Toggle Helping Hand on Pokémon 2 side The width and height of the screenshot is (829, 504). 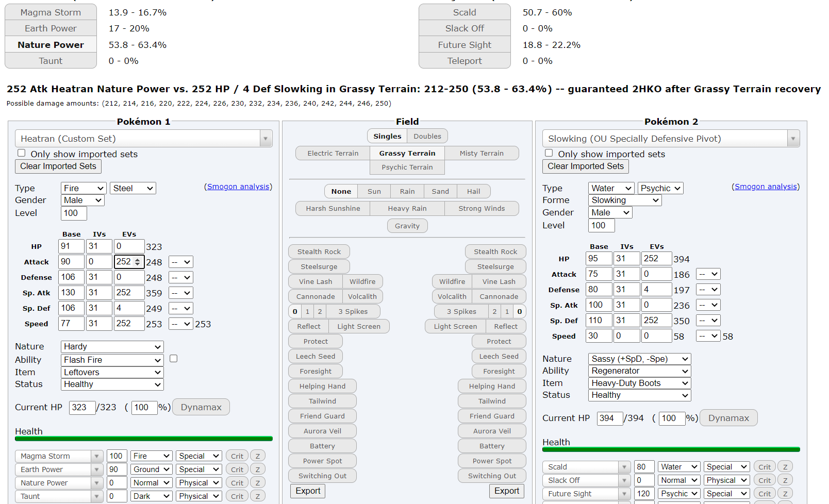coord(492,386)
